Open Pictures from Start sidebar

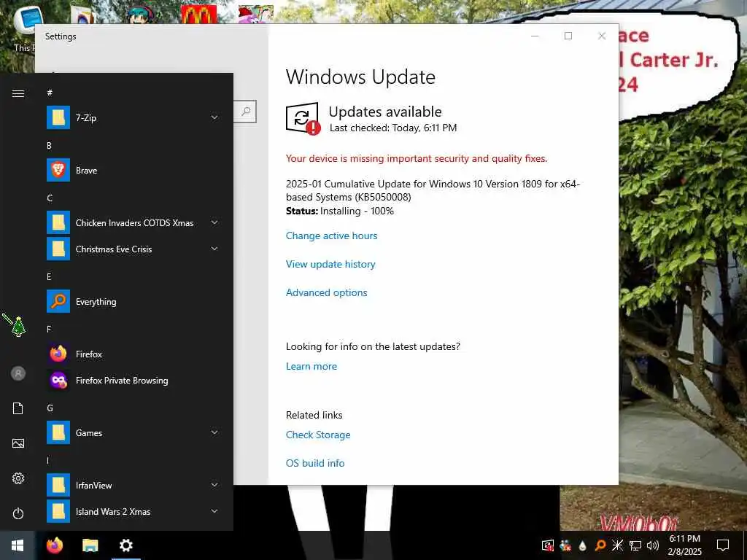(x=18, y=443)
